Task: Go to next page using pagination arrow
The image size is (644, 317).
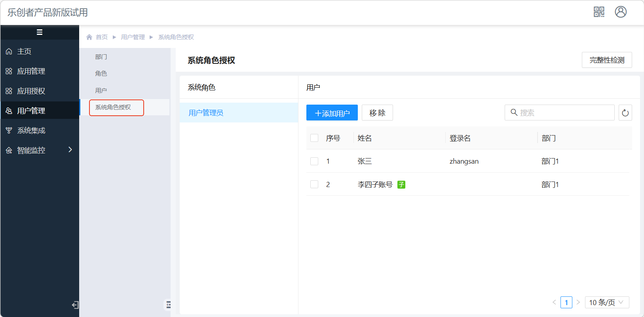Action: click(x=578, y=302)
